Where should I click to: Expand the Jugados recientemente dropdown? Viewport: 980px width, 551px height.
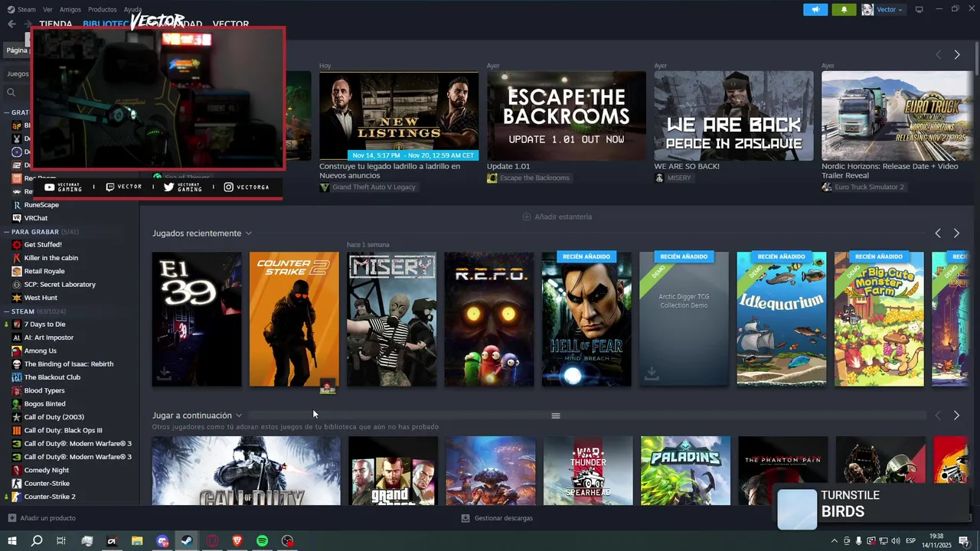pos(248,233)
